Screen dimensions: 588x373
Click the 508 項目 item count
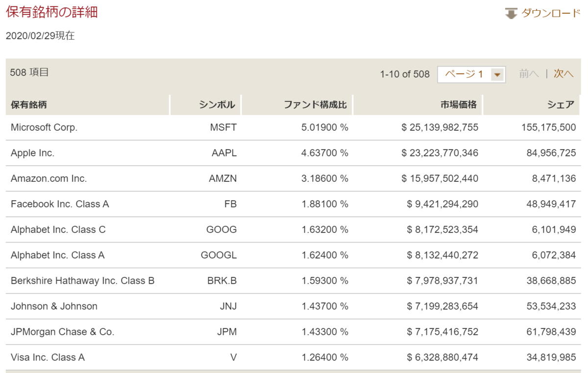point(29,73)
